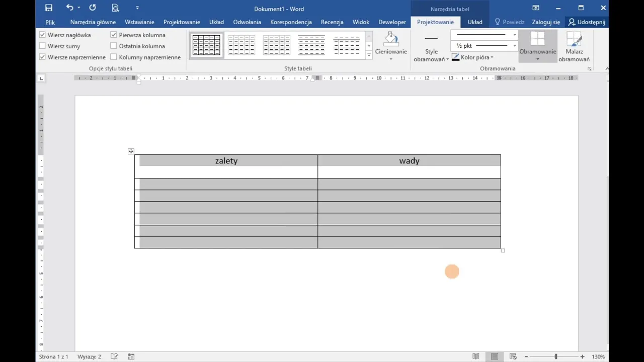The height and width of the screenshot is (362, 644).
Task: Click the Undo arrow icon
Action: 70,8
